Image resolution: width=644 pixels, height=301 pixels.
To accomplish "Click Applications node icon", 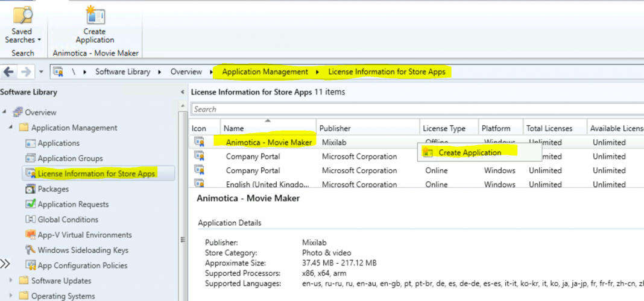I will 31,143.
